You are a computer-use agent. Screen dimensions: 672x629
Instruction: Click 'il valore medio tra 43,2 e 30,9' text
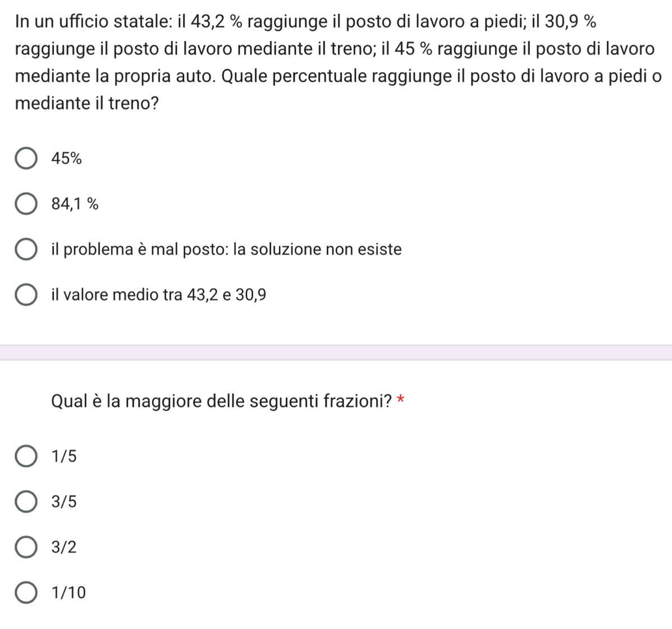tap(158, 294)
